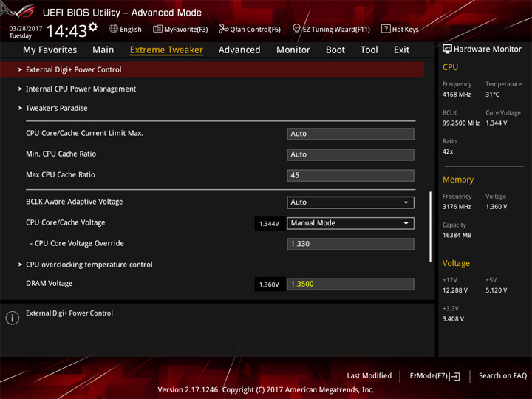Click the globe language icon
Image resolution: width=532 pixels, height=399 pixels.
[x=114, y=29]
